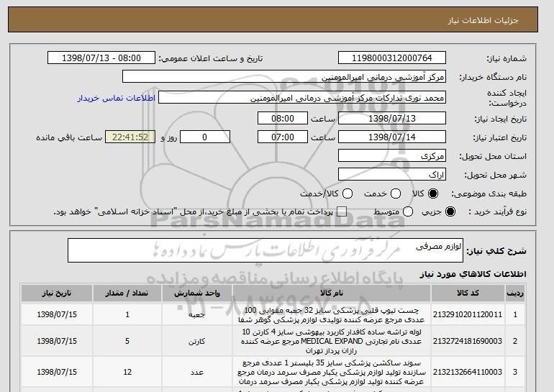Click item code 2132910201120011

468,314
